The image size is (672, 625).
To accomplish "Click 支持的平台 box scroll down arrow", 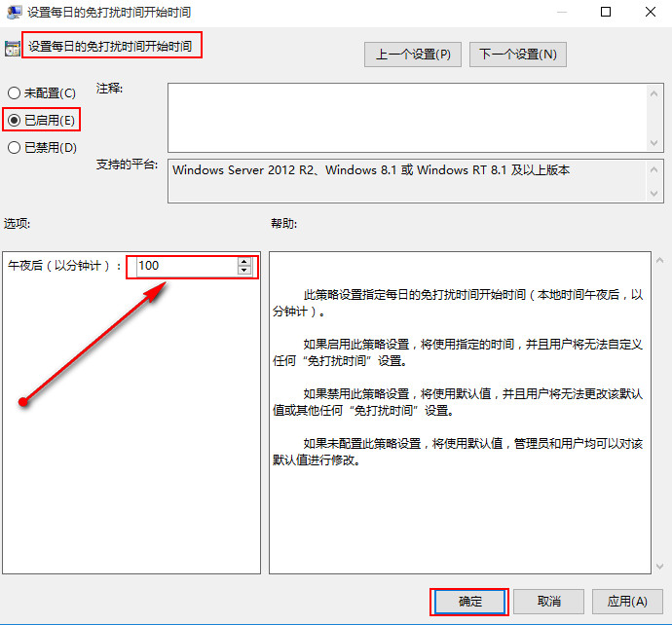I will tap(656, 194).
